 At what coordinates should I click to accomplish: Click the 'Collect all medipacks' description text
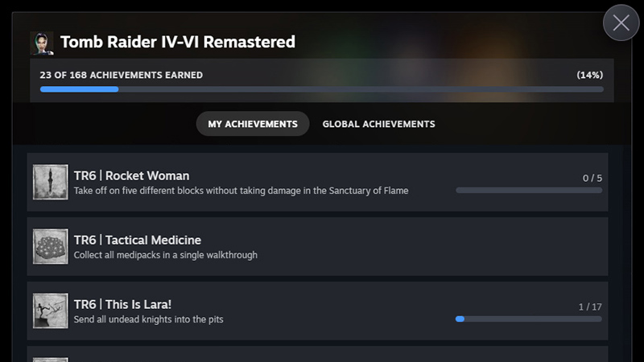pos(165,255)
